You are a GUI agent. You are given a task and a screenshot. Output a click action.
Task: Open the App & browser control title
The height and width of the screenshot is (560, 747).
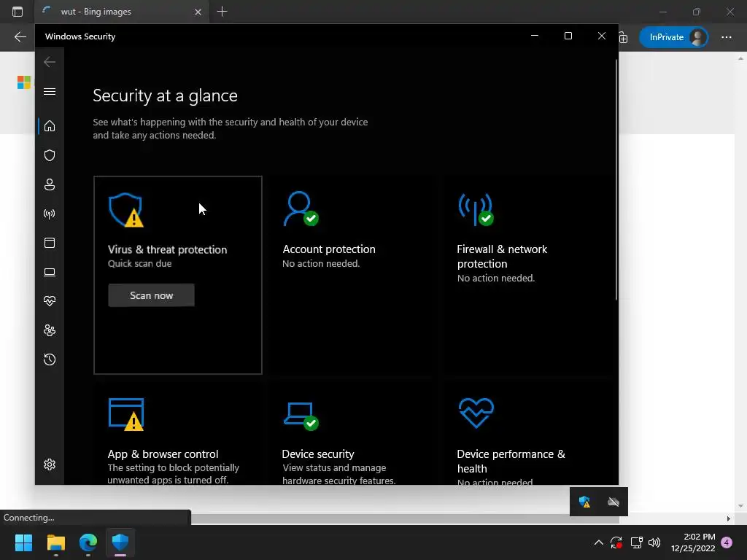[163, 454]
